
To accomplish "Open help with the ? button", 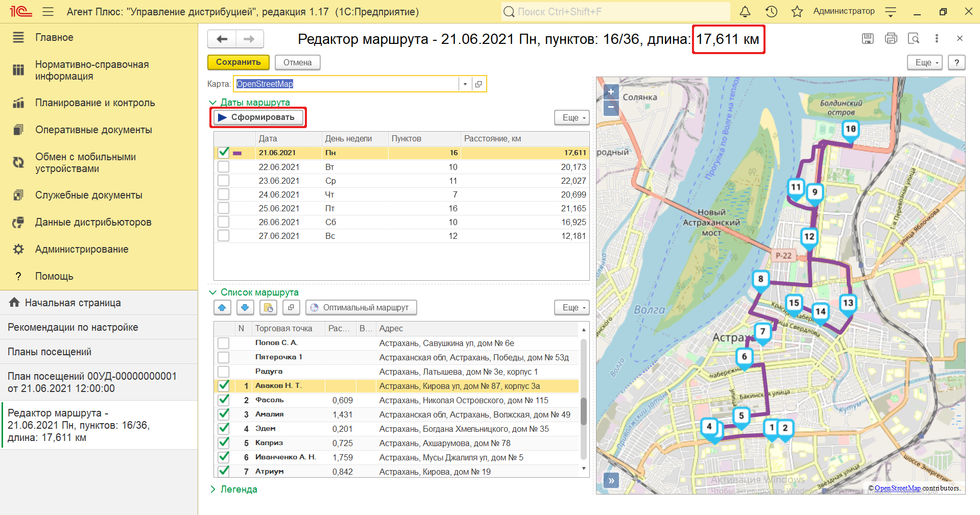I will click(x=957, y=62).
